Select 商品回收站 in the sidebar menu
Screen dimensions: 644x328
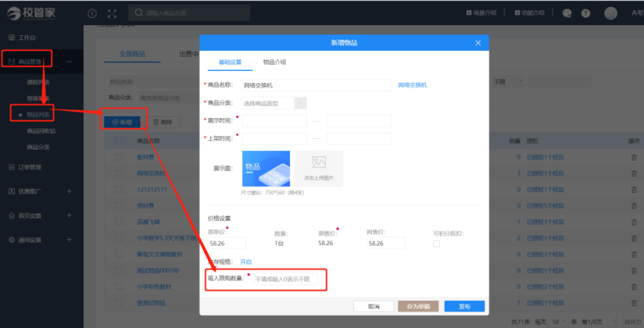[x=42, y=131]
